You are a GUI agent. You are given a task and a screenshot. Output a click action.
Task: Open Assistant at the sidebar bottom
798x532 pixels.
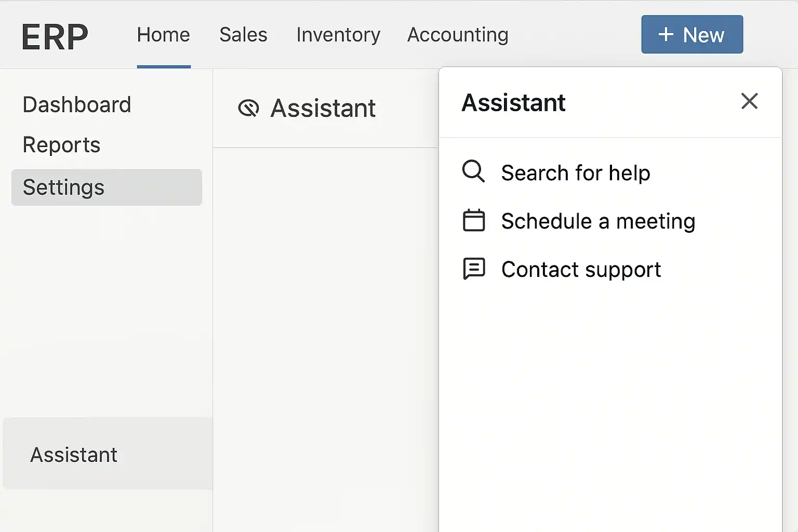tap(74, 455)
